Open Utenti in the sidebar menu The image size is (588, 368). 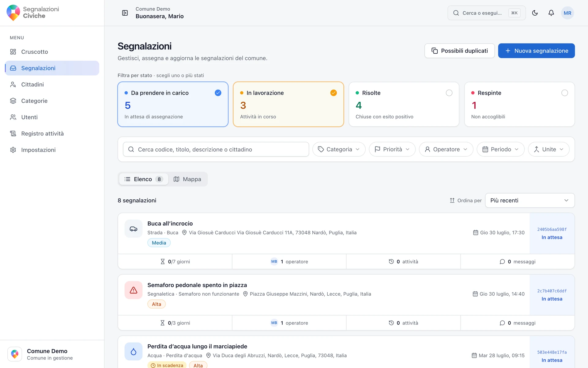pos(52,117)
